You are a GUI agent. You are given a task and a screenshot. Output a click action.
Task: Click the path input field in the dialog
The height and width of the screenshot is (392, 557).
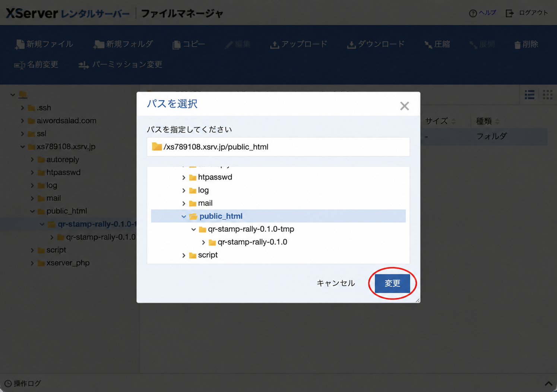[x=278, y=147]
